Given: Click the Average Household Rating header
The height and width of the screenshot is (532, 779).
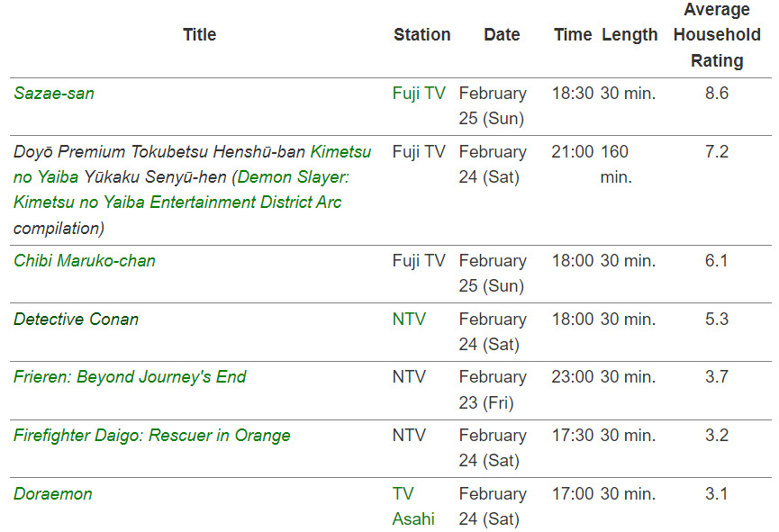Looking at the screenshot, I should pyautogui.click(x=717, y=35).
